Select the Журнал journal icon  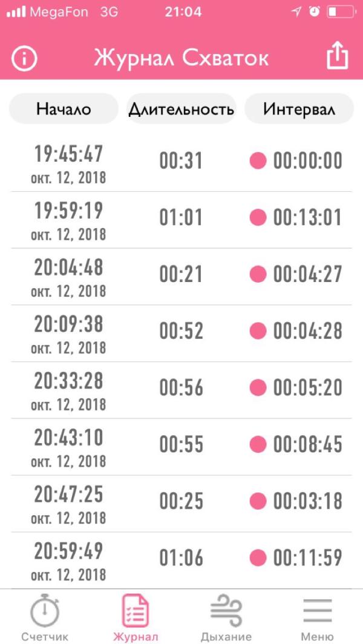[x=136, y=612]
